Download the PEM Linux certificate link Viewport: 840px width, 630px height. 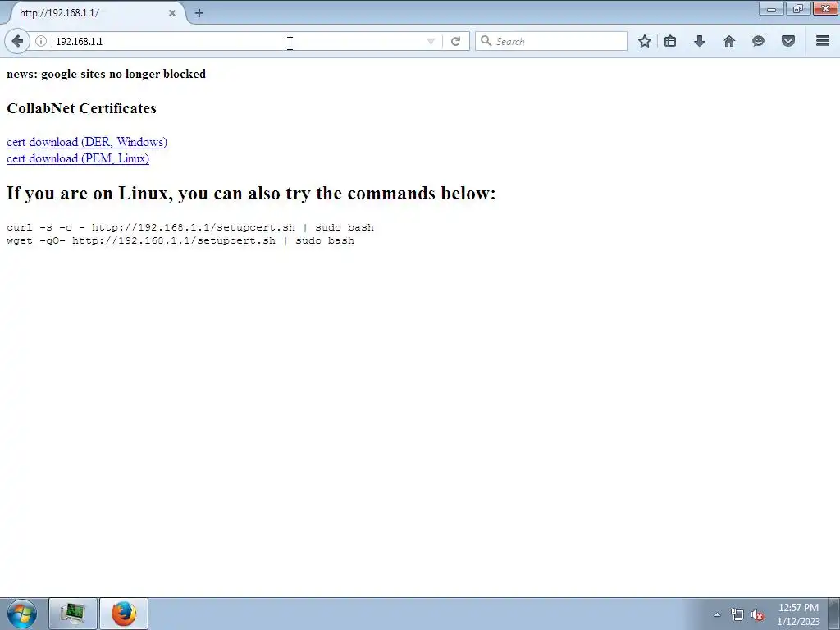pos(78,158)
